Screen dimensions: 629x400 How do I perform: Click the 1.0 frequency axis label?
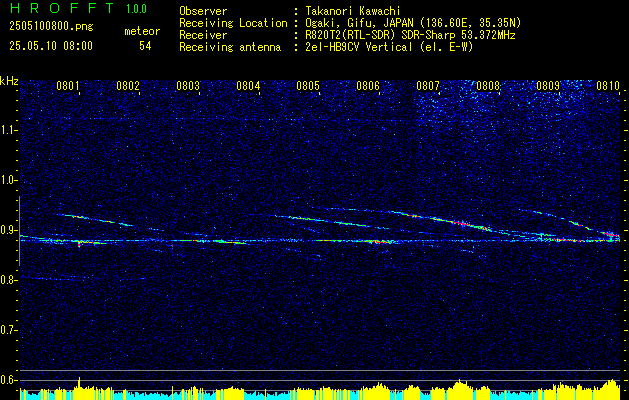pyautogui.click(x=8, y=180)
